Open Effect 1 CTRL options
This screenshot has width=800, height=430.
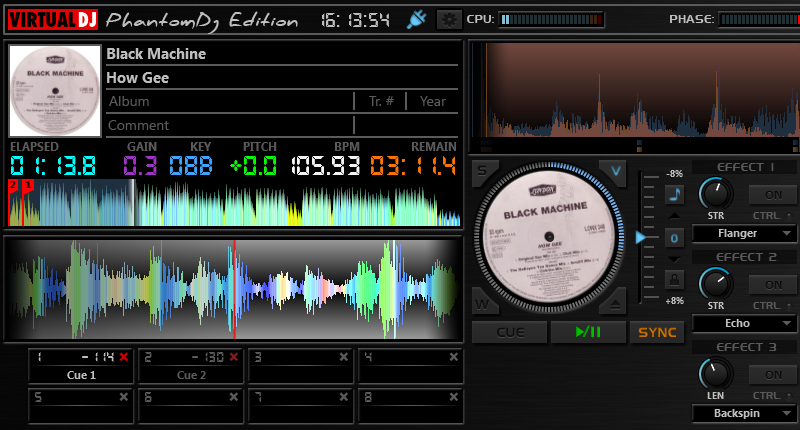point(772,216)
